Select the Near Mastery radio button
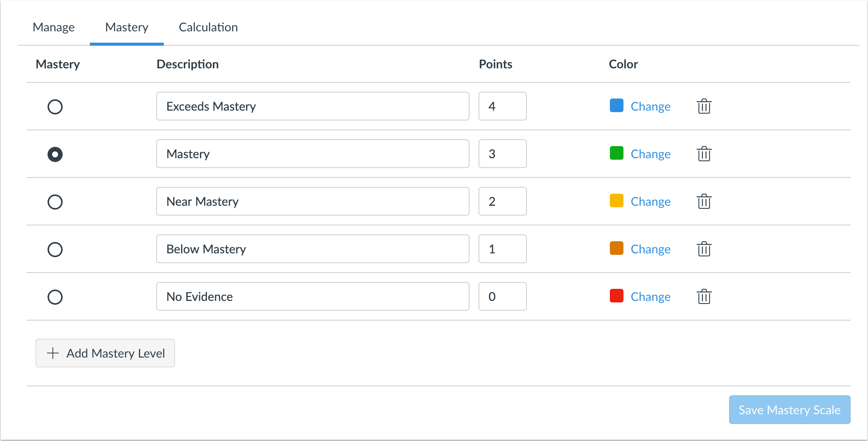Viewport: 868px width, 441px height. click(55, 202)
